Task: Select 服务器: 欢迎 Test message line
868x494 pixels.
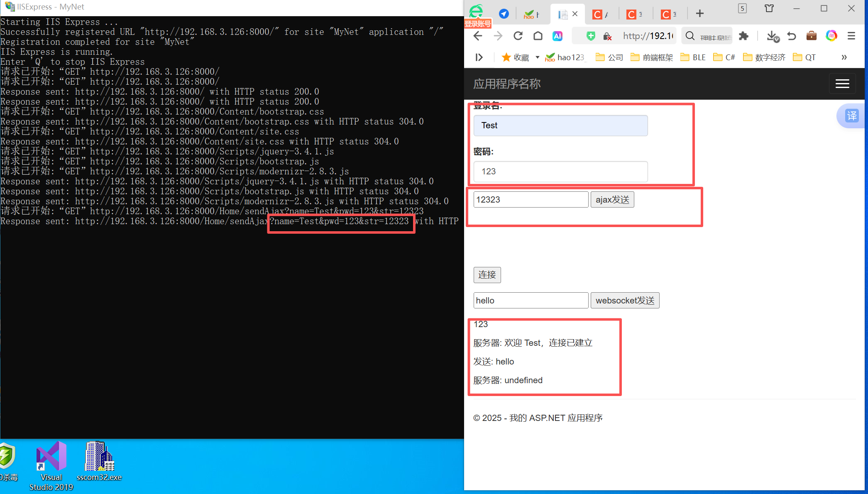Action: 533,343
